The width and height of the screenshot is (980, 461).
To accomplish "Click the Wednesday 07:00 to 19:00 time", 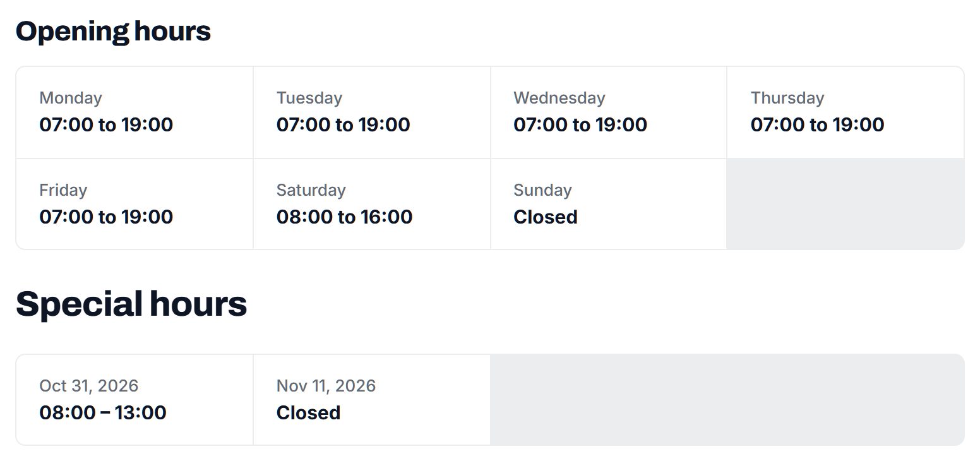I will 580,124.
